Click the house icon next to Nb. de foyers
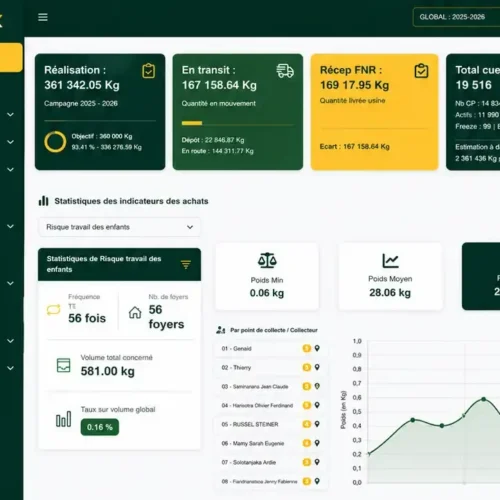This screenshot has width=500, height=500. click(135, 313)
